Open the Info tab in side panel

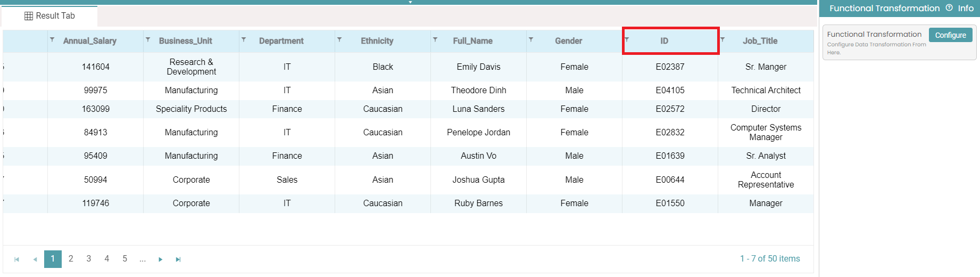pos(966,8)
